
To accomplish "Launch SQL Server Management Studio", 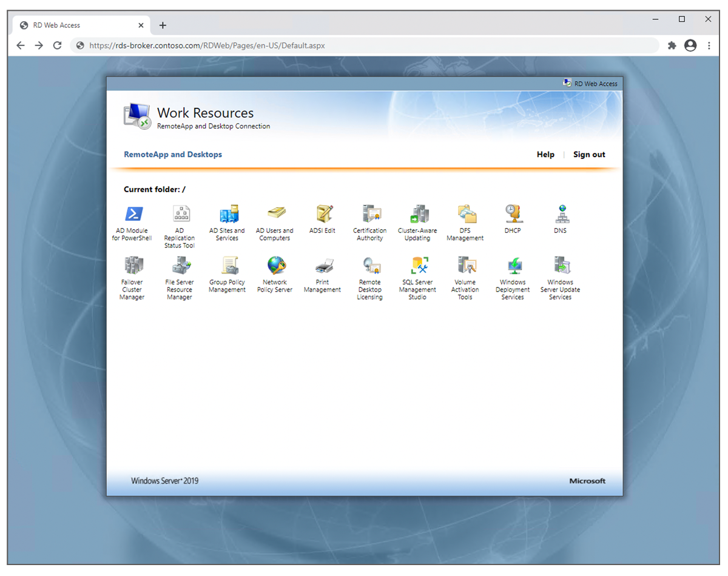I will pyautogui.click(x=417, y=266).
